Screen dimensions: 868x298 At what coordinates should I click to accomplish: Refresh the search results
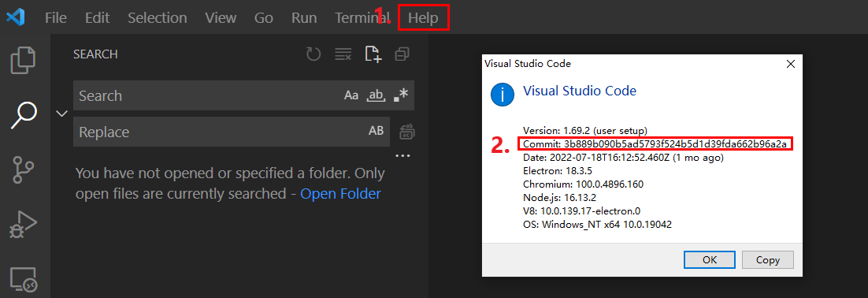(x=313, y=54)
